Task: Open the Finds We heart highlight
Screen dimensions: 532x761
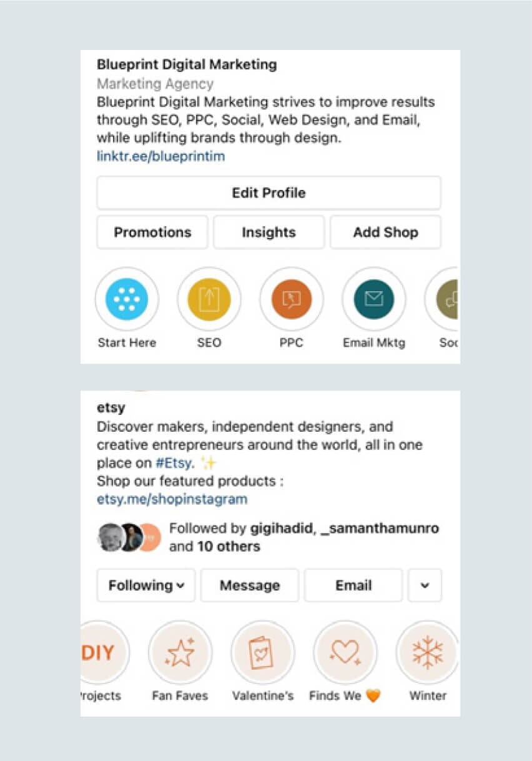Action: coord(345,653)
